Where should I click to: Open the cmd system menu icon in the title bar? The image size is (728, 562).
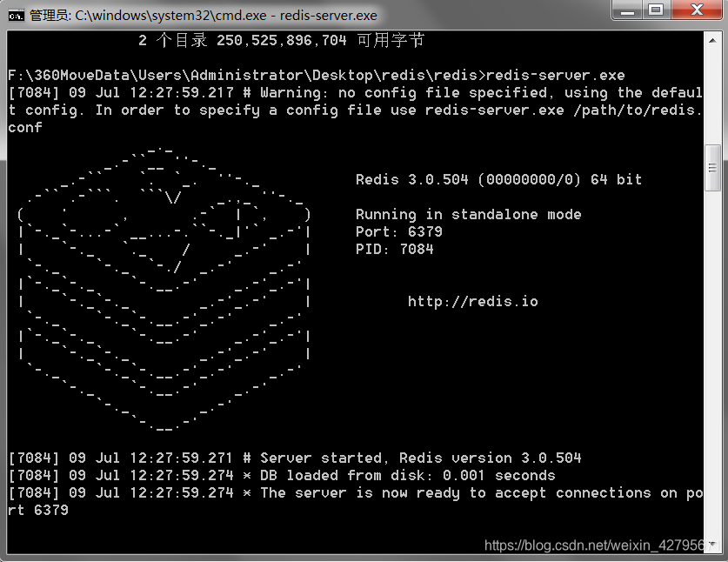pyautogui.click(x=16, y=17)
